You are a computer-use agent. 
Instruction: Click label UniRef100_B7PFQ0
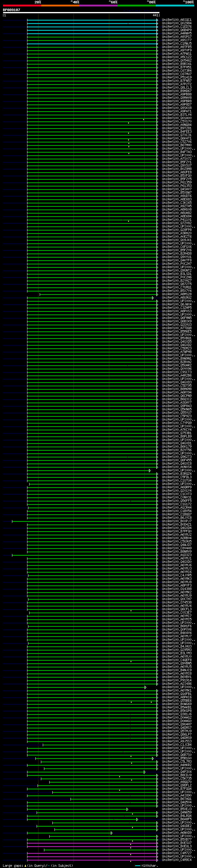[176, 531]
